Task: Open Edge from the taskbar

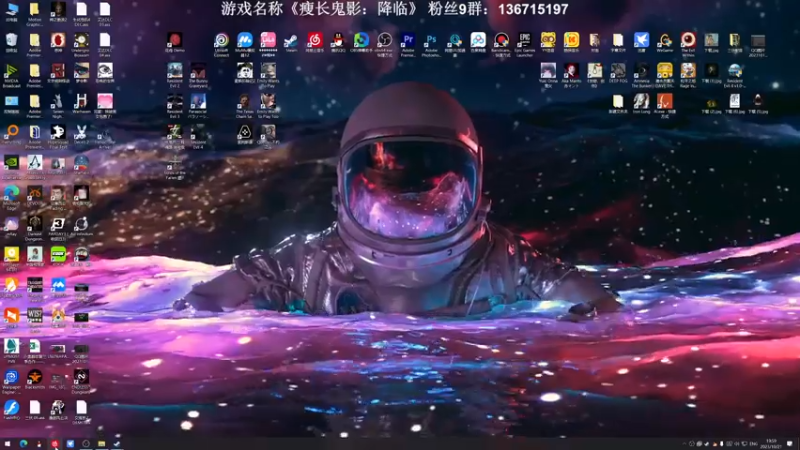Action: coord(23,444)
